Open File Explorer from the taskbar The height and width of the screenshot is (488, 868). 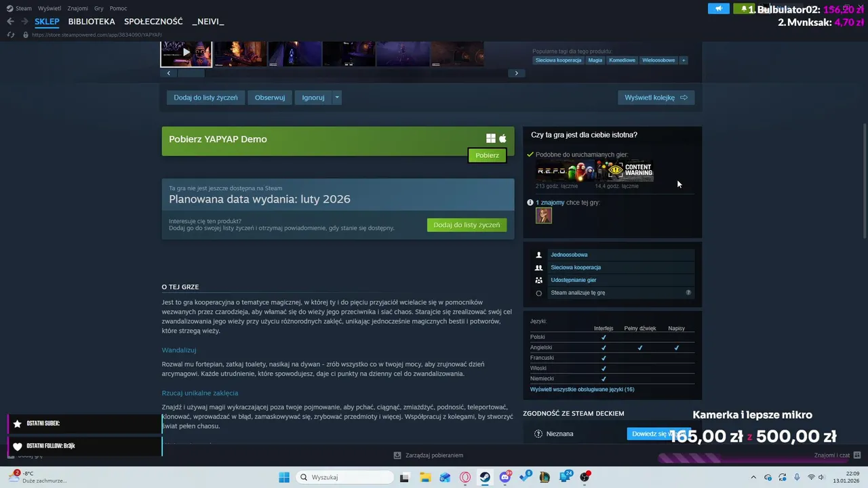click(425, 477)
